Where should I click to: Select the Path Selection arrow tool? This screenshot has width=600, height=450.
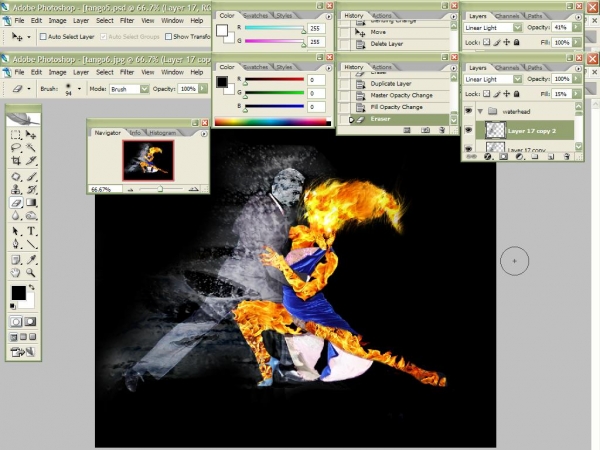[16, 231]
